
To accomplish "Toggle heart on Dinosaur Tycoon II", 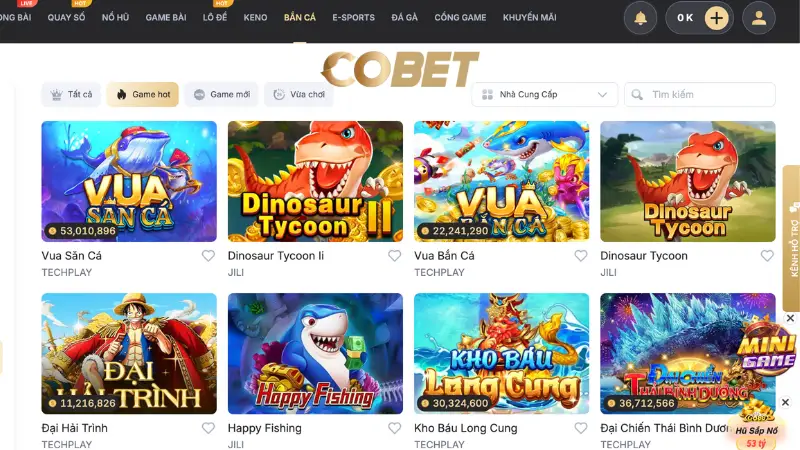I will 394,256.
